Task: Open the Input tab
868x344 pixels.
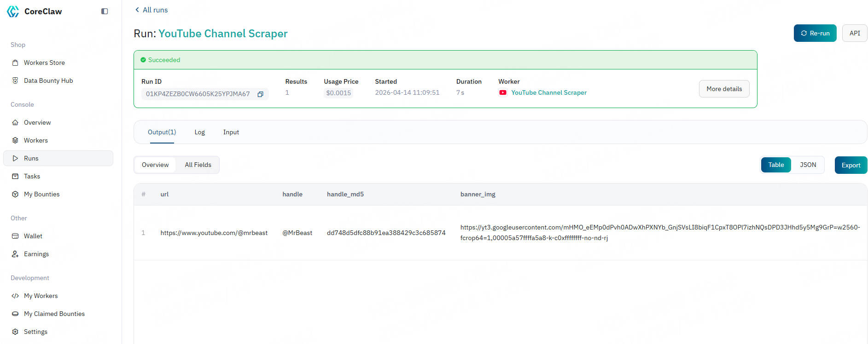Action: pyautogui.click(x=231, y=132)
